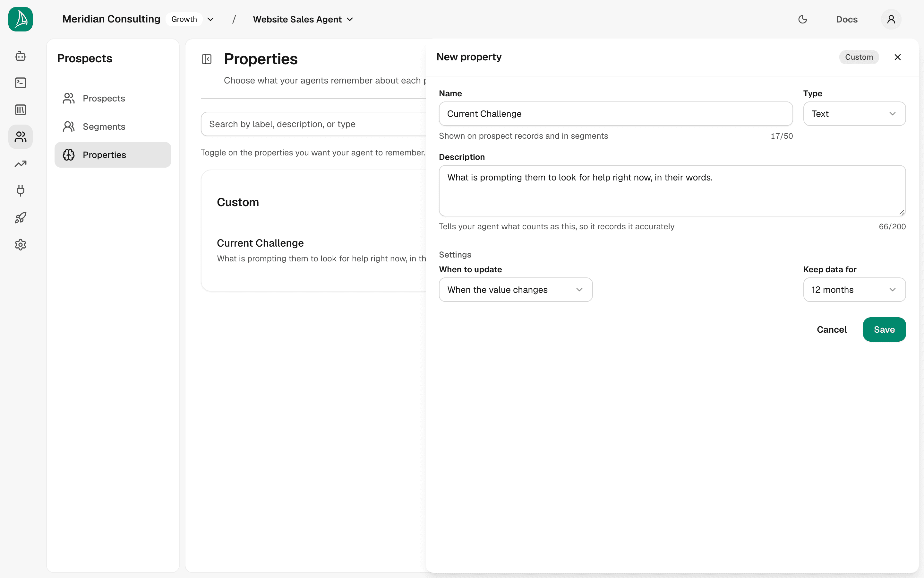This screenshot has width=924, height=578.
Task: Expand the Meridian Consulting workspace chevron
Action: pos(210,19)
